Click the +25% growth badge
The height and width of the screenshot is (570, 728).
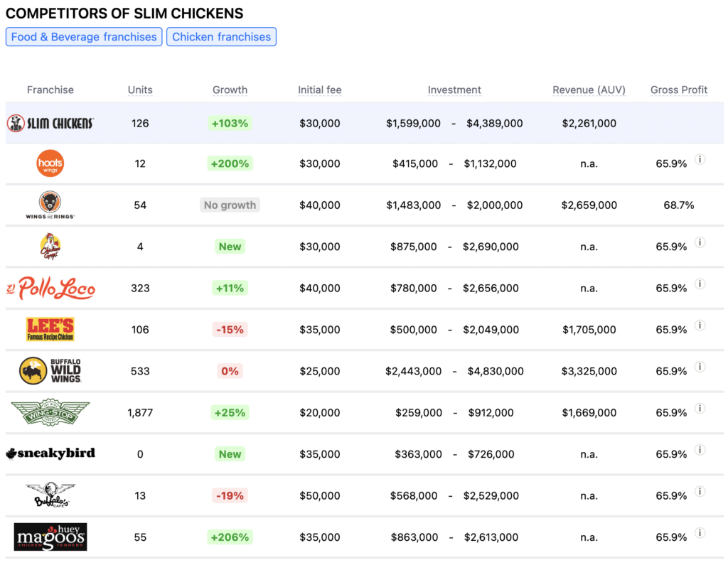pyautogui.click(x=230, y=412)
